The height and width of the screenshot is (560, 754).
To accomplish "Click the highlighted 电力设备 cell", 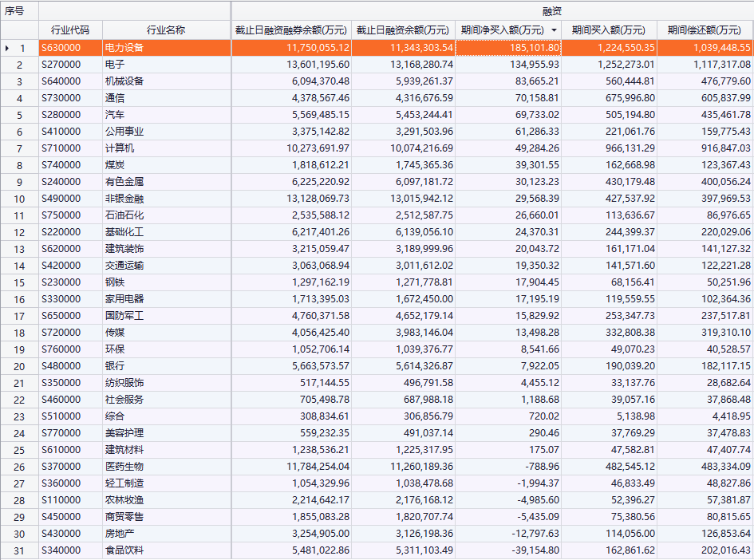I will tap(124, 48).
